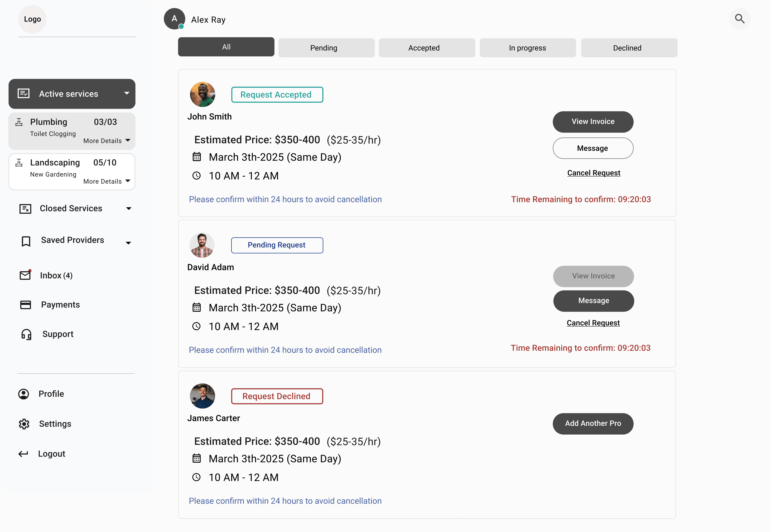Click the Support headset icon

(x=26, y=334)
